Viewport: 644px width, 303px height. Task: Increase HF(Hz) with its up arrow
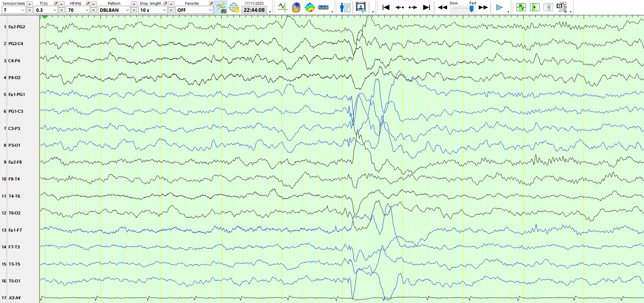pyautogui.click(x=93, y=4)
